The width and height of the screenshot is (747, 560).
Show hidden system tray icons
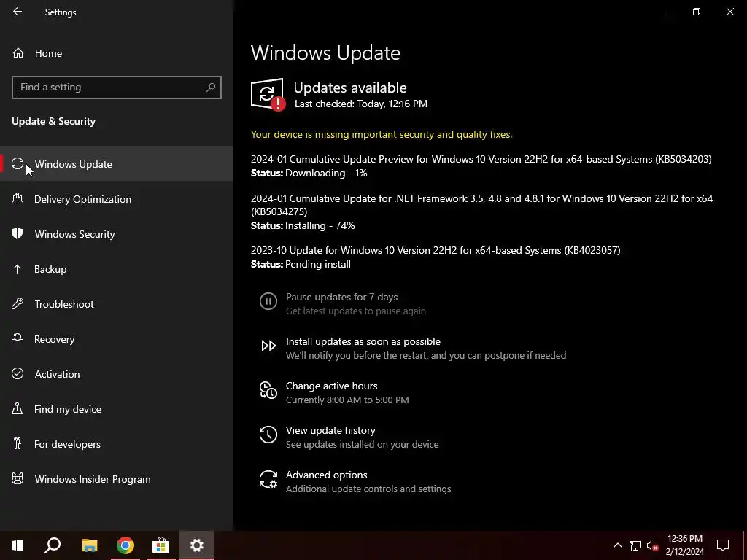(617, 545)
